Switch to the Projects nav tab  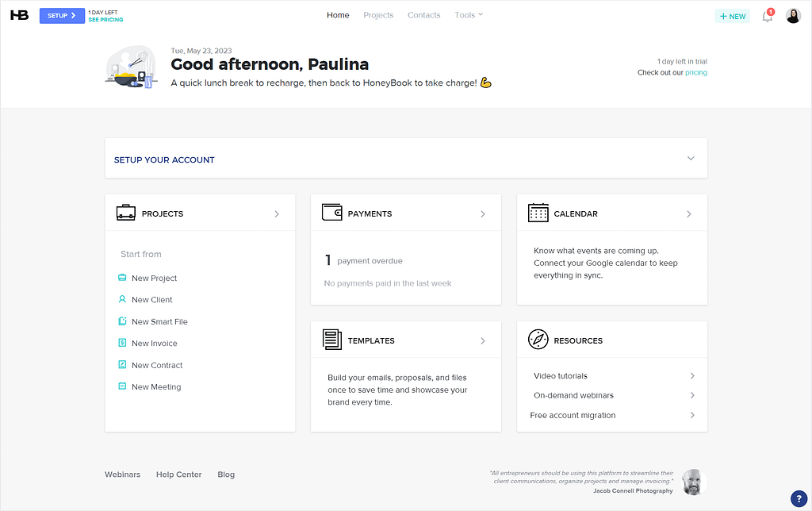[378, 15]
